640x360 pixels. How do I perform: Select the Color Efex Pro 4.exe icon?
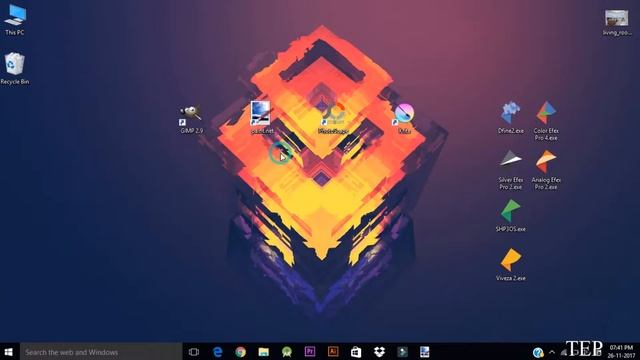click(546, 121)
